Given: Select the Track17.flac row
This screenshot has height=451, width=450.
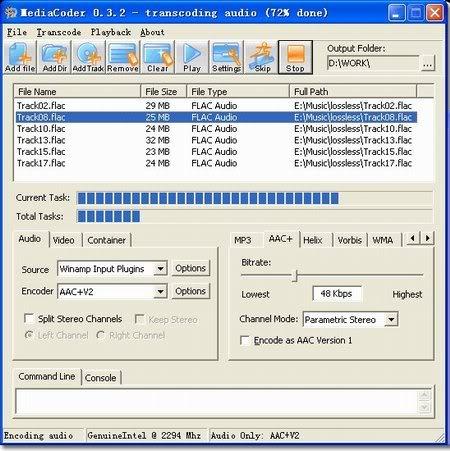Looking at the screenshot, I should pos(216,163).
